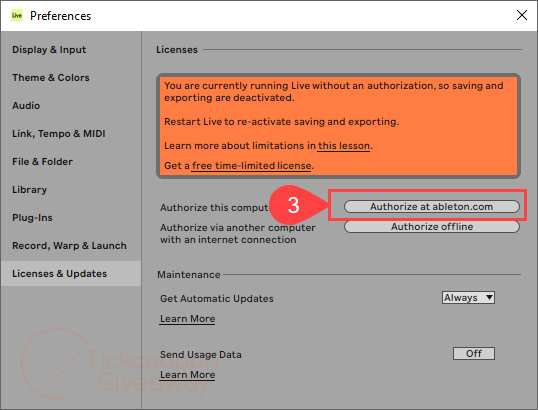Viewport: 538px width, 410px height.
Task: Click 'Restart Live to re-activate saving' text
Action: 281,122
